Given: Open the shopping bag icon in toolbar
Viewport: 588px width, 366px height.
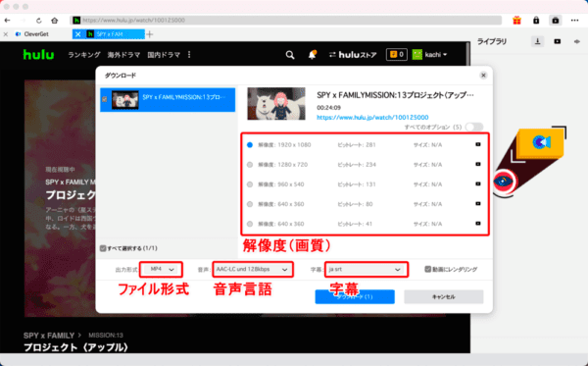Looking at the screenshot, I should [556, 21].
